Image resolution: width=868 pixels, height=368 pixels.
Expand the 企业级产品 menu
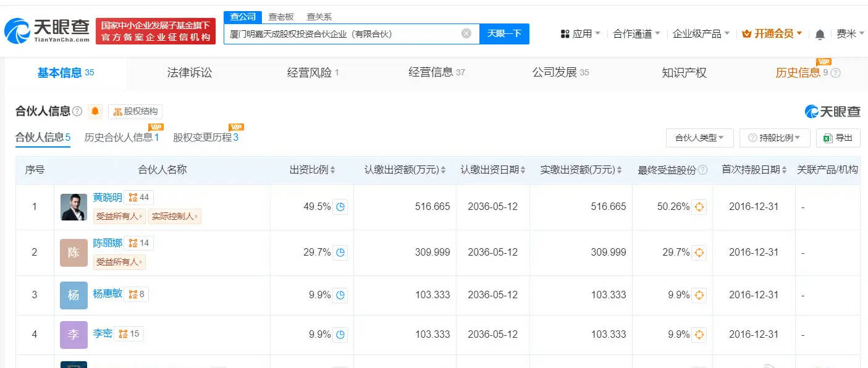[x=701, y=33]
